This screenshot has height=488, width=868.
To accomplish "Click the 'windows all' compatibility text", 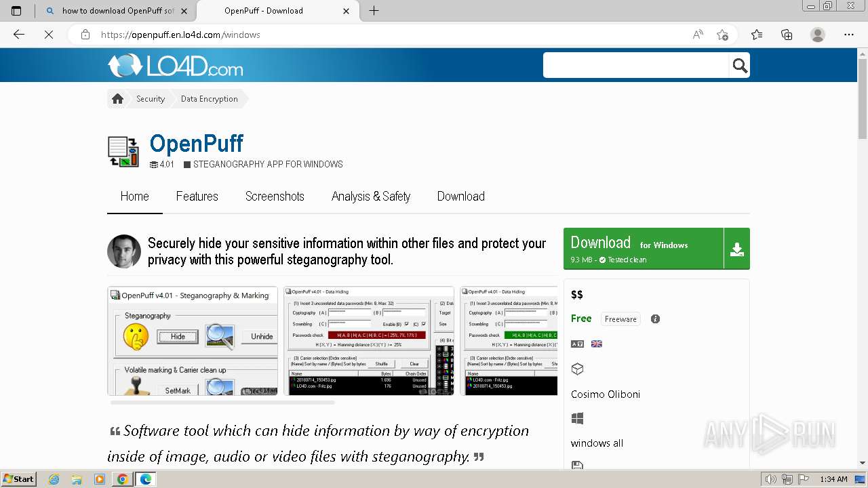I will coord(597,443).
